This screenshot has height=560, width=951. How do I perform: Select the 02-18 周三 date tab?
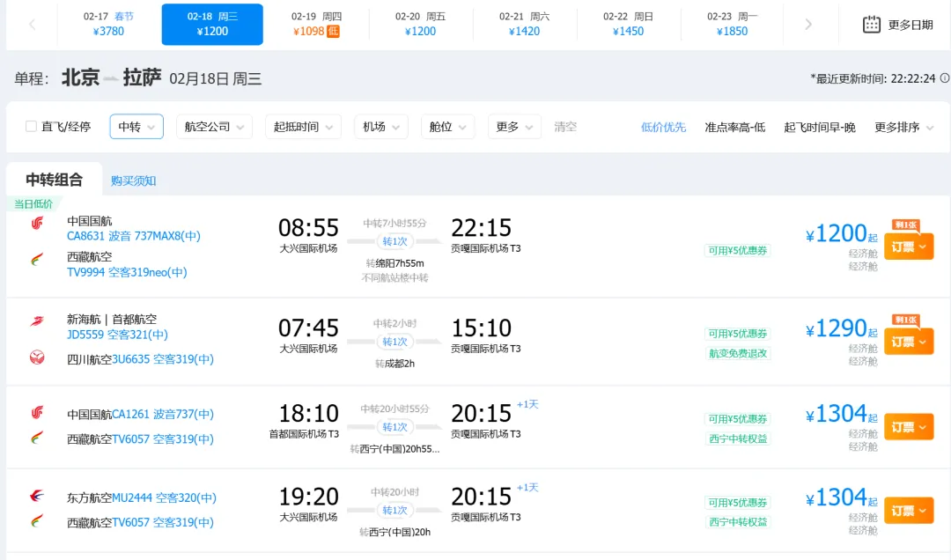(212, 25)
